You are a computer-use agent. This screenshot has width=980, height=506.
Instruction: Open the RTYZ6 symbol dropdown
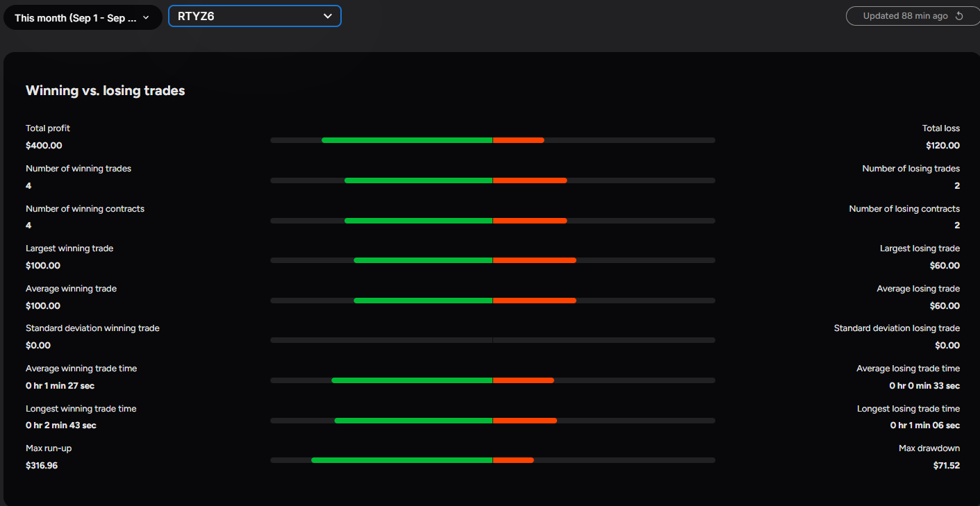tap(254, 16)
